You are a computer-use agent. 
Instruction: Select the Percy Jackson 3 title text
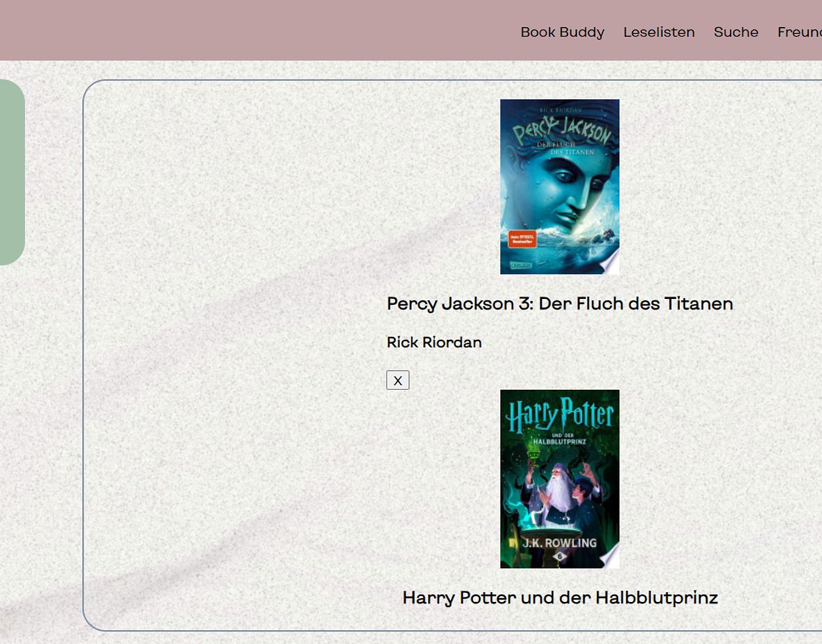point(560,304)
